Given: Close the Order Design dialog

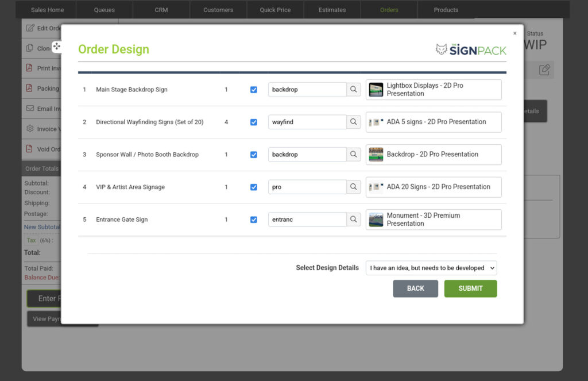Looking at the screenshot, I should pyautogui.click(x=515, y=33).
